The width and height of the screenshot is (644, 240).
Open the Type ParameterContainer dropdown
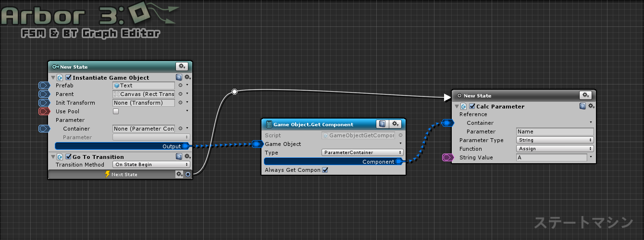coord(362,153)
